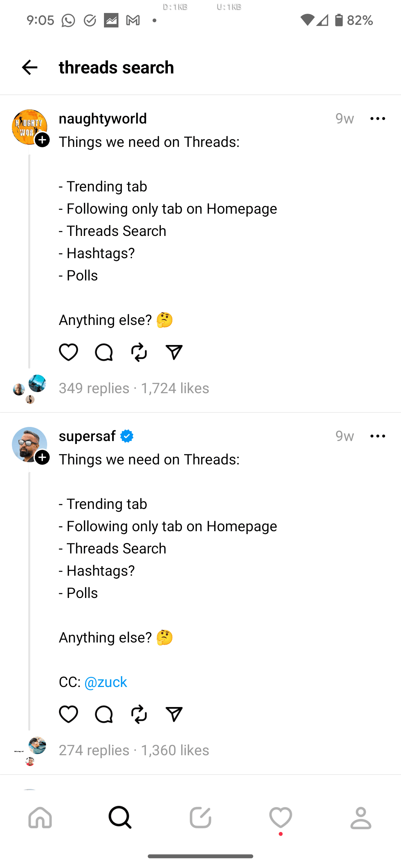This screenshot has width=401, height=868.
Task: Tap supersaf's verified badge
Action: pyautogui.click(x=126, y=436)
